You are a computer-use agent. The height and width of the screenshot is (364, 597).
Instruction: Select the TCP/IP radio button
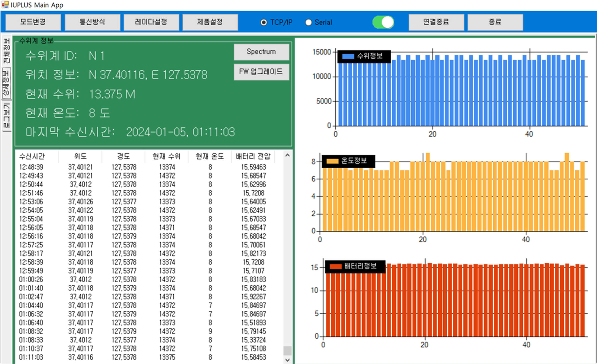coord(263,22)
